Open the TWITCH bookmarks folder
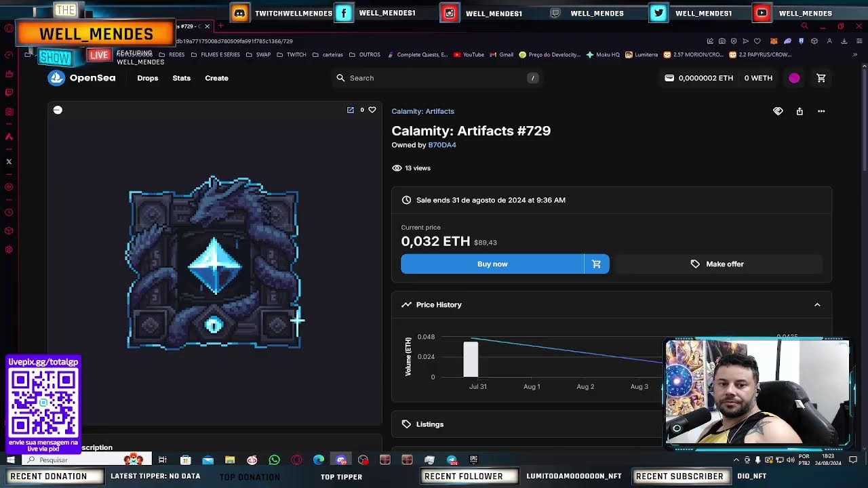Viewport: 868px width, 488px height. coord(292,55)
